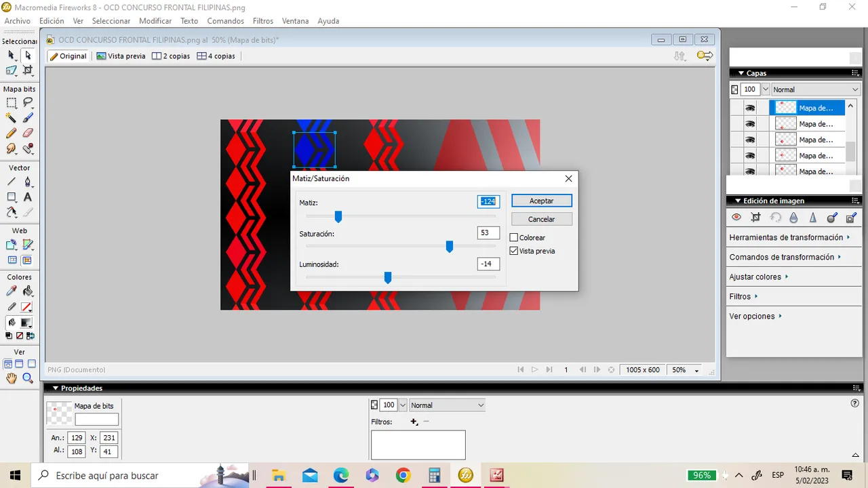Switch to the 2 copias tab
This screenshot has height=488, width=868.
171,56
